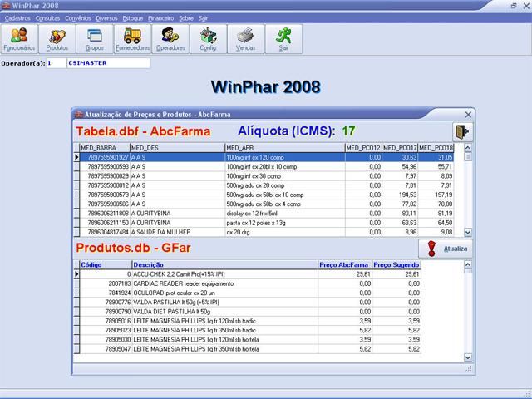
Task: Click row selector of selected A A S row
Action: (76, 157)
